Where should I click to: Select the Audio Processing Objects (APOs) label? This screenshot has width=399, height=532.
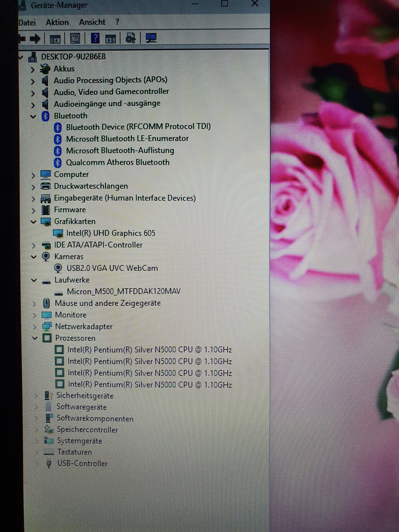tap(110, 80)
